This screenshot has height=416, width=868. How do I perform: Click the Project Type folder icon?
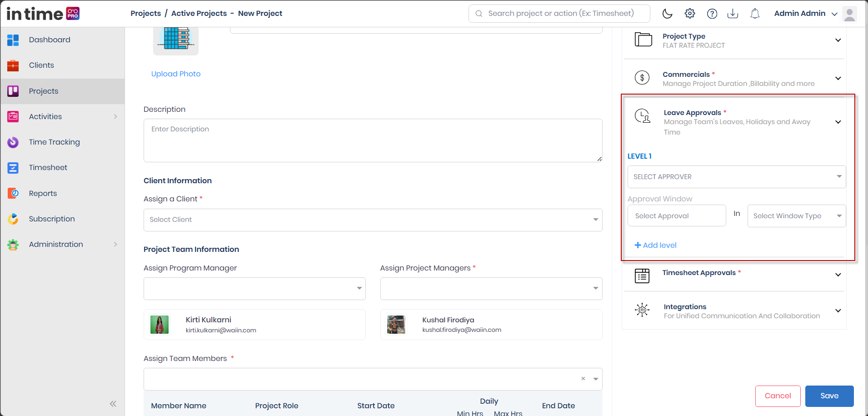coord(643,40)
